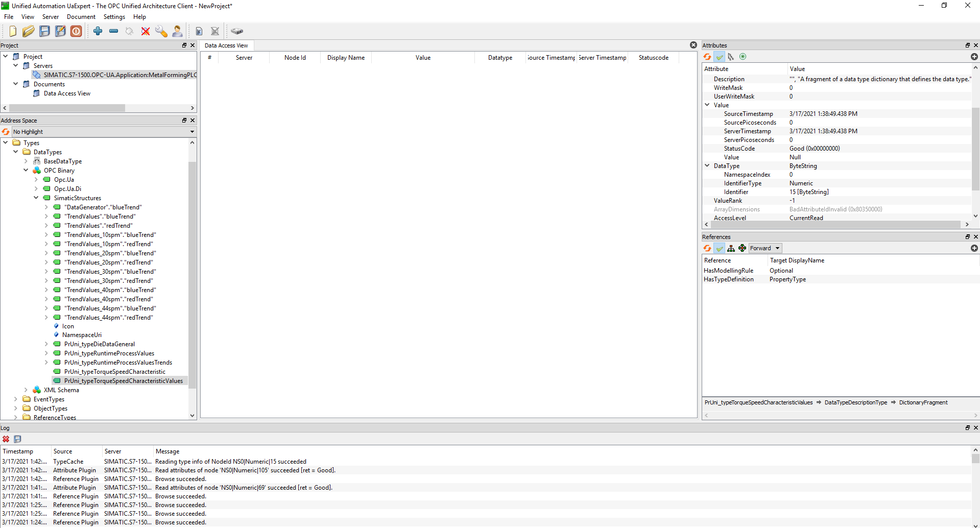Toggle the green checkmark in References toolbar
980x528 pixels.
click(x=720, y=248)
